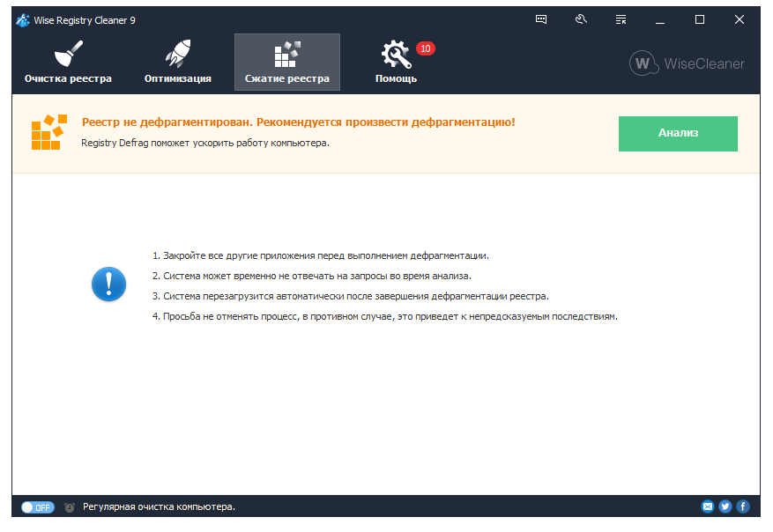Click instruction 3 about automatic reboot
This screenshot has height=532, width=773.
[351, 296]
